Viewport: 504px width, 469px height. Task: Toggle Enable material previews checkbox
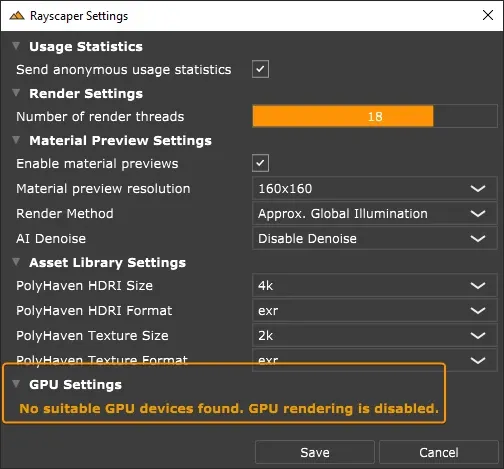[x=260, y=163]
